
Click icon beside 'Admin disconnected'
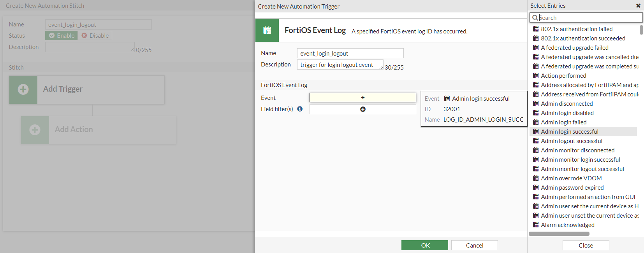(536, 103)
